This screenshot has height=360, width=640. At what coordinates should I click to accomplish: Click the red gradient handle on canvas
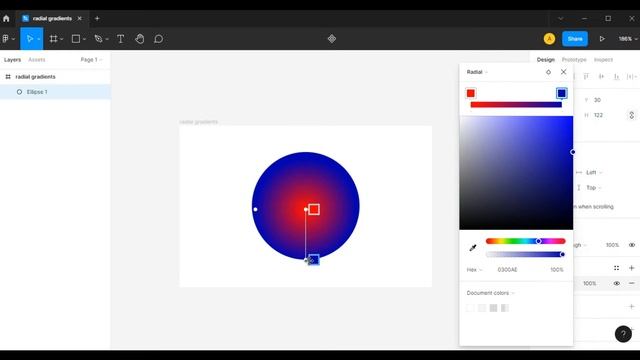pyautogui.click(x=314, y=209)
